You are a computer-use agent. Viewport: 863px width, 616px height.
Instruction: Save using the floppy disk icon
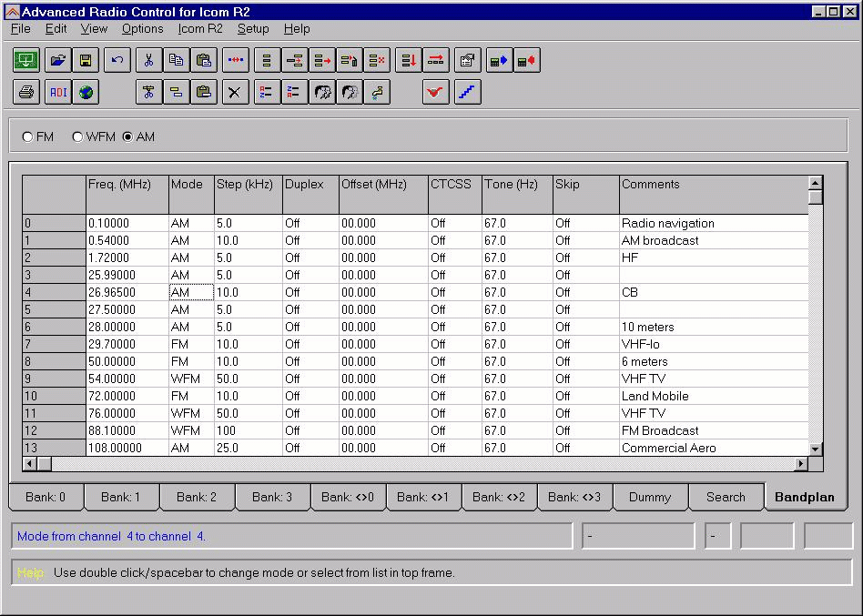(x=86, y=60)
